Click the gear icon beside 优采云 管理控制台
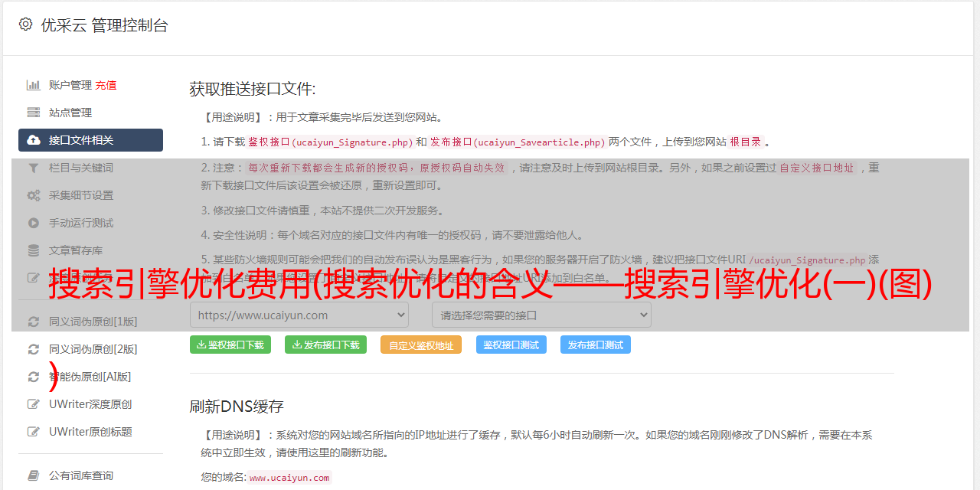 tap(25, 24)
